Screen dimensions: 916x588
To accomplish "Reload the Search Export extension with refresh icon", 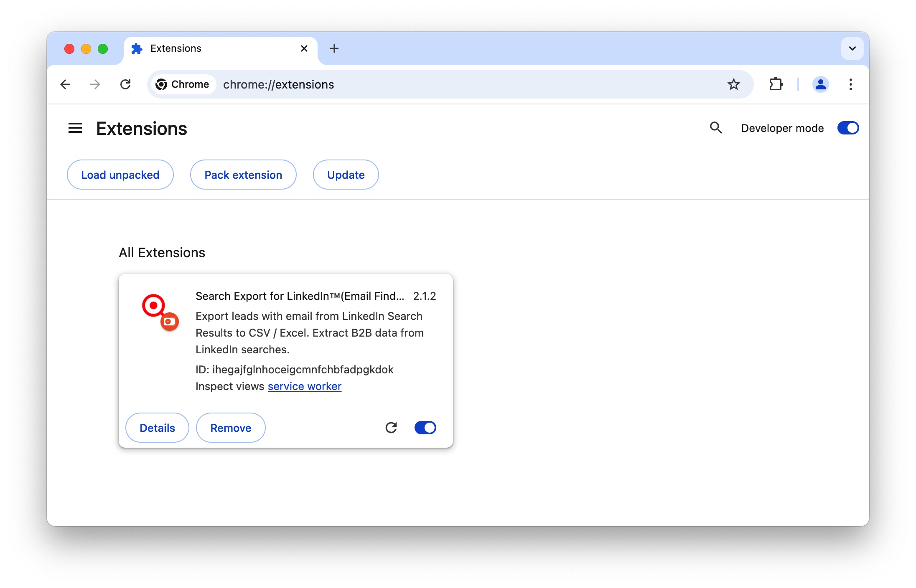I will coord(391,428).
